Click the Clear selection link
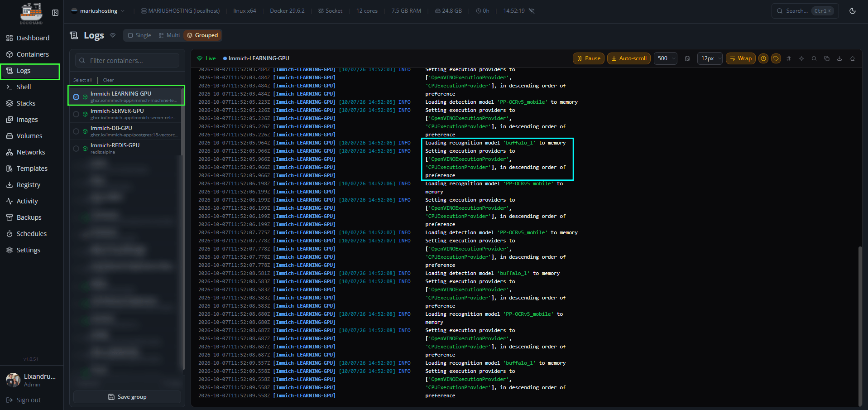The height and width of the screenshot is (410, 868). pyautogui.click(x=108, y=80)
